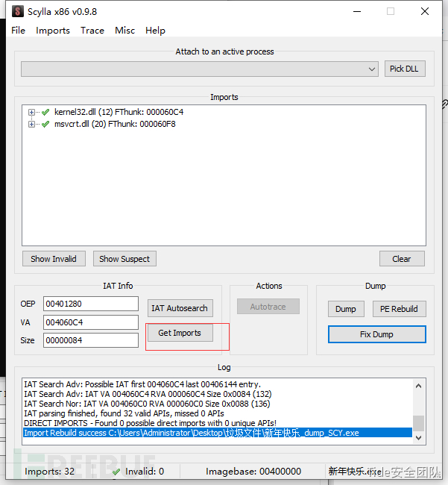Viewport: 448px width, 485px height.
Task: Run IAT Autosearch
Action: click(180, 308)
